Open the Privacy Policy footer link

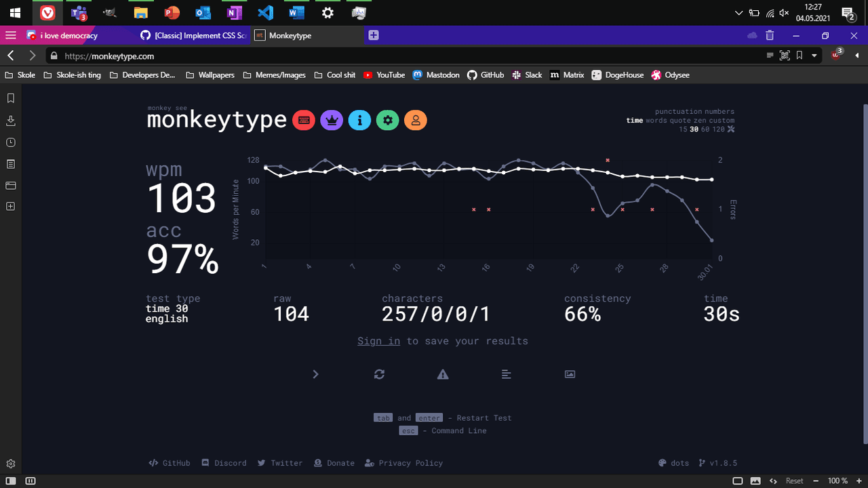[x=404, y=463]
